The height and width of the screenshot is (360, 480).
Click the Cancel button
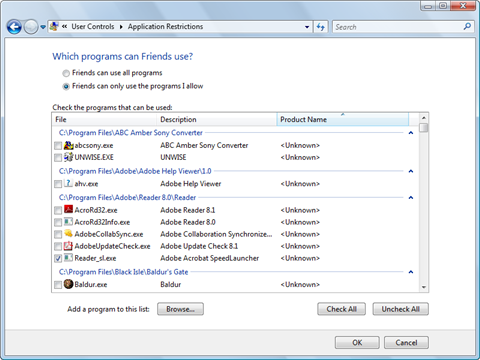click(x=406, y=342)
